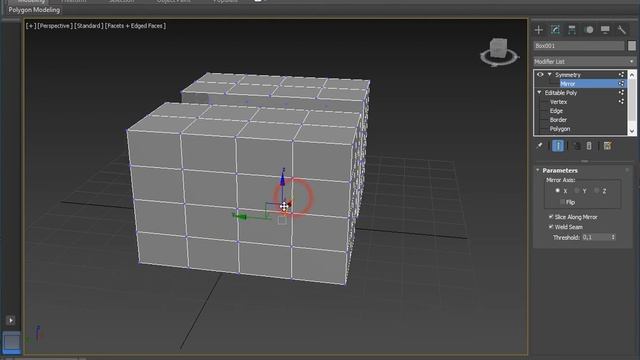This screenshot has width=640, height=360.
Task: Click the Make Unique icon
Action: [577, 146]
